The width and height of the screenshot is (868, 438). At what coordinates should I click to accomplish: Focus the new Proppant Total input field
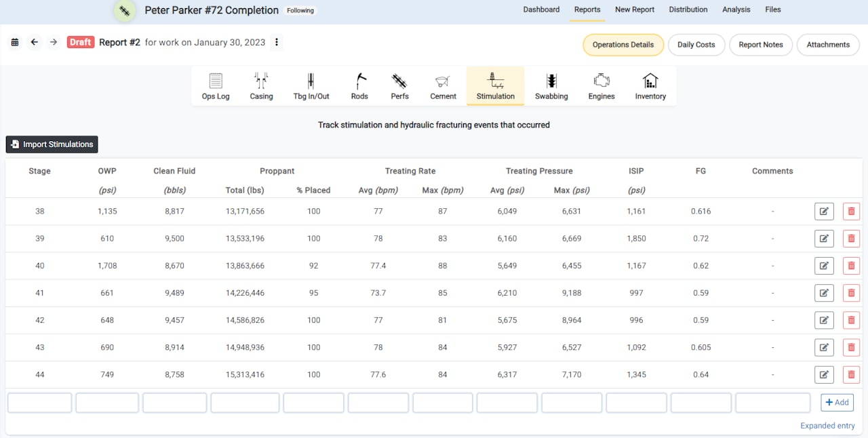pyautogui.click(x=245, y=403)
